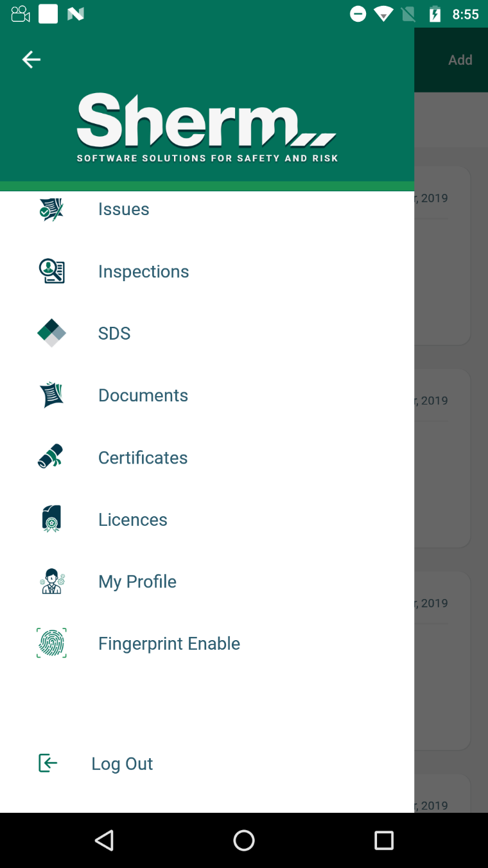
Task: Select SDS from the drawer
Action: 114,333
